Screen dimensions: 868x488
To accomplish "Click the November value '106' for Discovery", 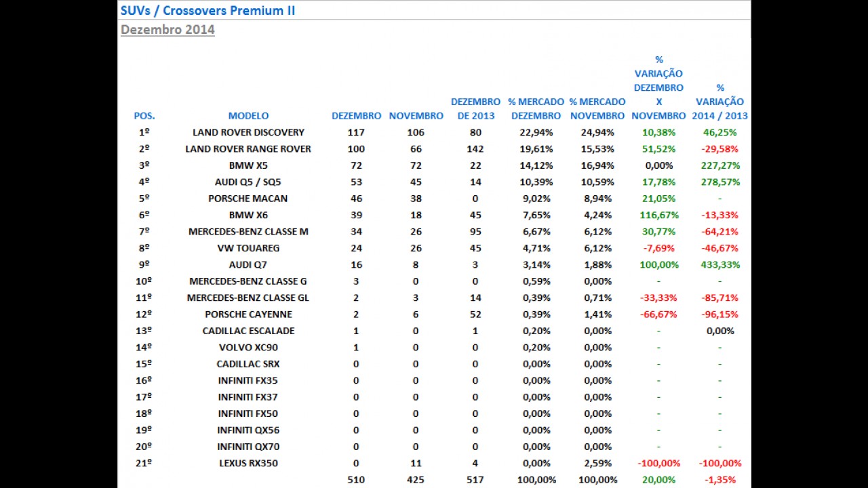I will click(416, 132).
